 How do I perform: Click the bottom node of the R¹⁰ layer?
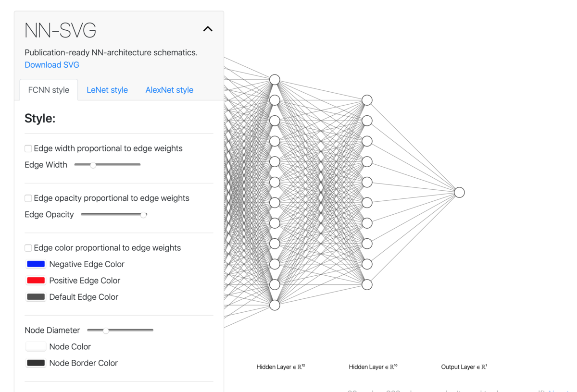[367, 284]
